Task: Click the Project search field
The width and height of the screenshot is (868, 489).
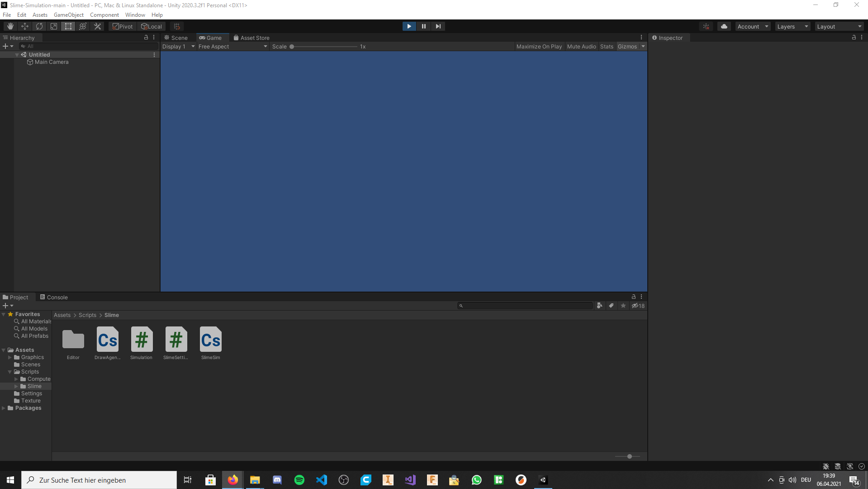Action: (525, 306)
